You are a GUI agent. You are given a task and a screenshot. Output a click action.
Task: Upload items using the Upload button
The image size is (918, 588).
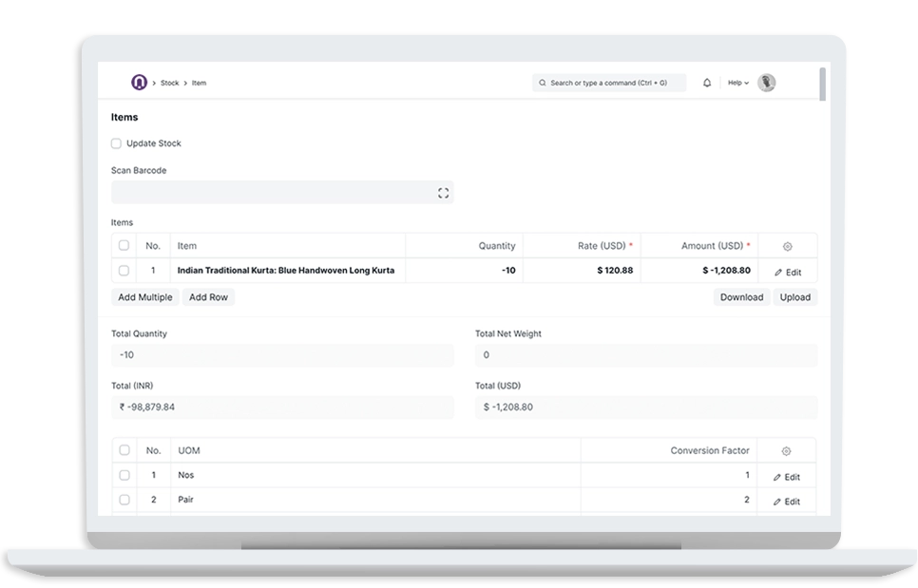794,297
